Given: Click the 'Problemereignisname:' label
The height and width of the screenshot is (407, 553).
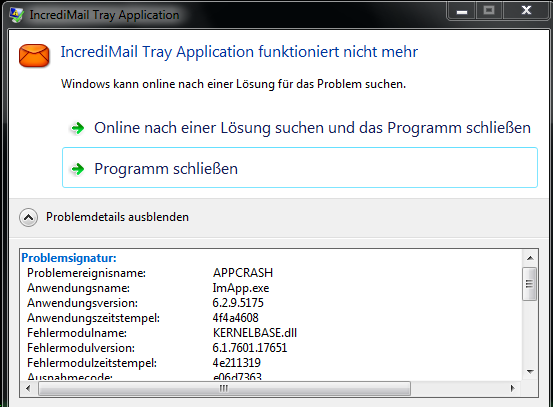Looking at the screenshot, I should point(86,273).
